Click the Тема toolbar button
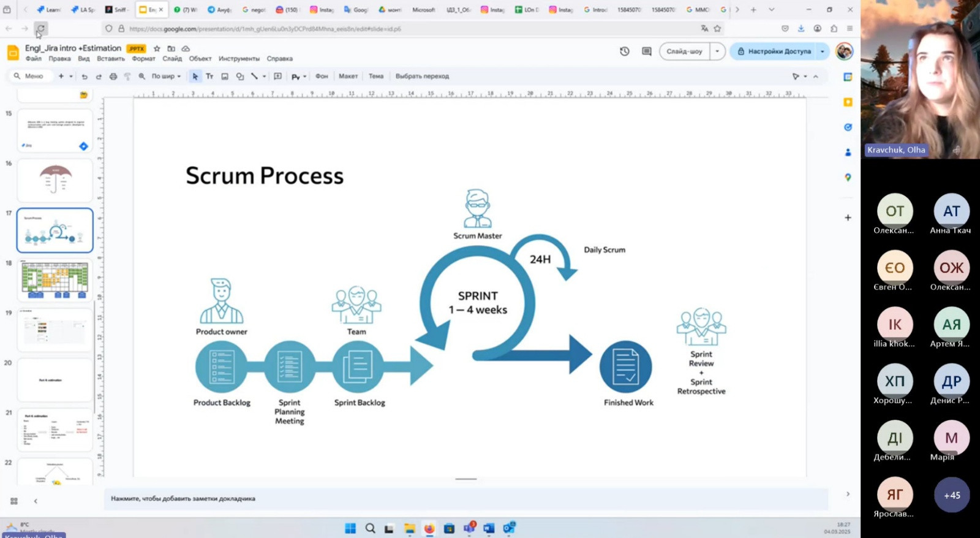The height and width of the screenshot is (538, 980). (375, 77)
